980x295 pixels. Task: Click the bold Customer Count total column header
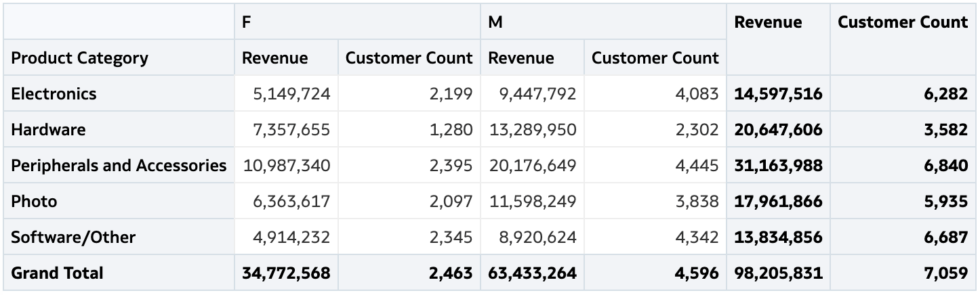(903, 40)
